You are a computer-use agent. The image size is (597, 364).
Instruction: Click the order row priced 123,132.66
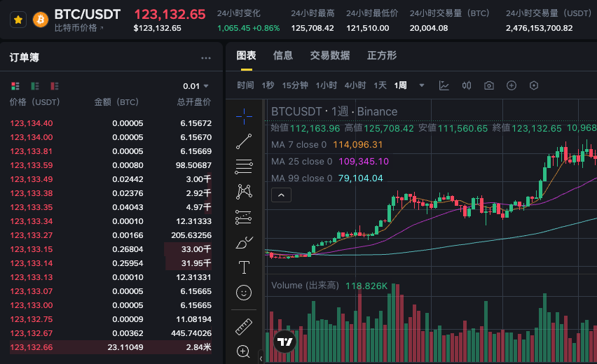[x=111, y=347]
